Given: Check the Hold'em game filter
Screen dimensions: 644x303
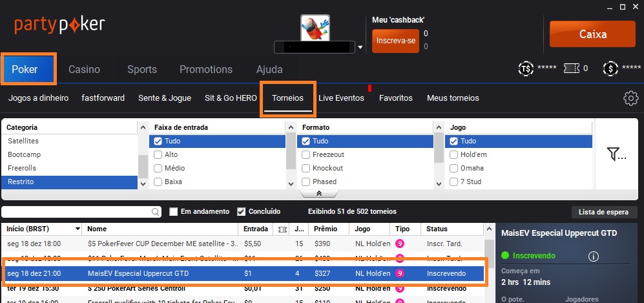Looking at the screenshot, I should (x=453, y=155).
